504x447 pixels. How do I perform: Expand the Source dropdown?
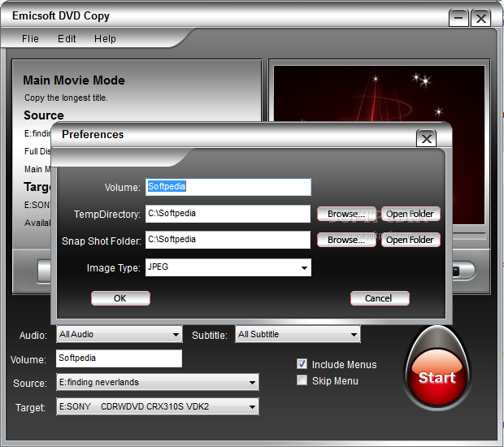coord(252,383)
